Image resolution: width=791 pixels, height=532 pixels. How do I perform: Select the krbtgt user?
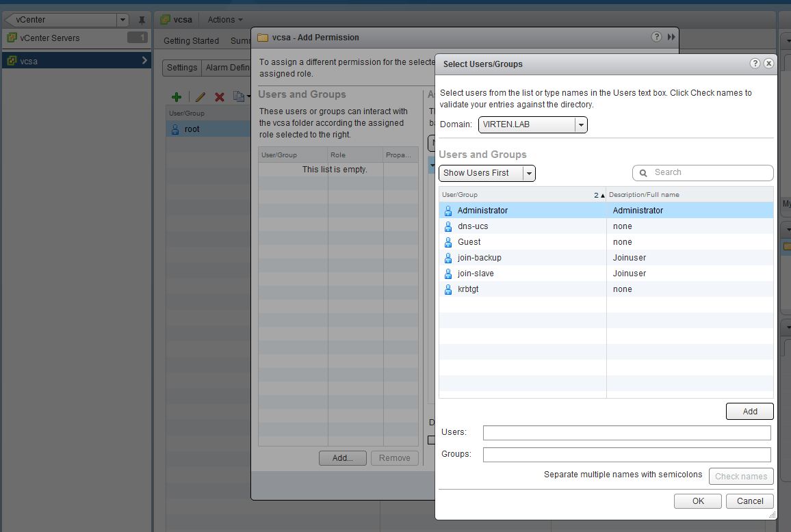pyautogui.click(x=606, y=289)
